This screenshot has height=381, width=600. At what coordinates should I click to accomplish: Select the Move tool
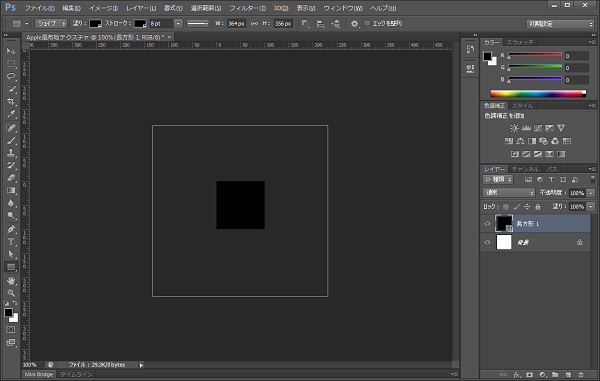point(11,51)
